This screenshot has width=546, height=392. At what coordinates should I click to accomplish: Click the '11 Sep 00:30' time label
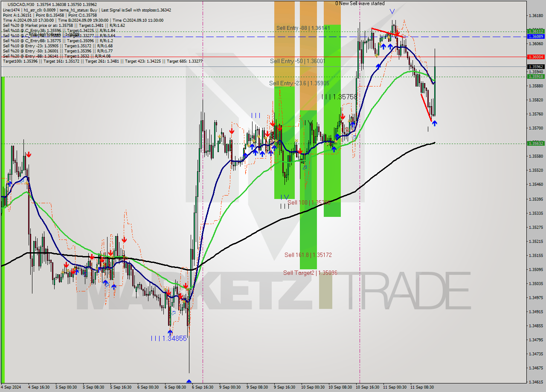coord(395,387)
